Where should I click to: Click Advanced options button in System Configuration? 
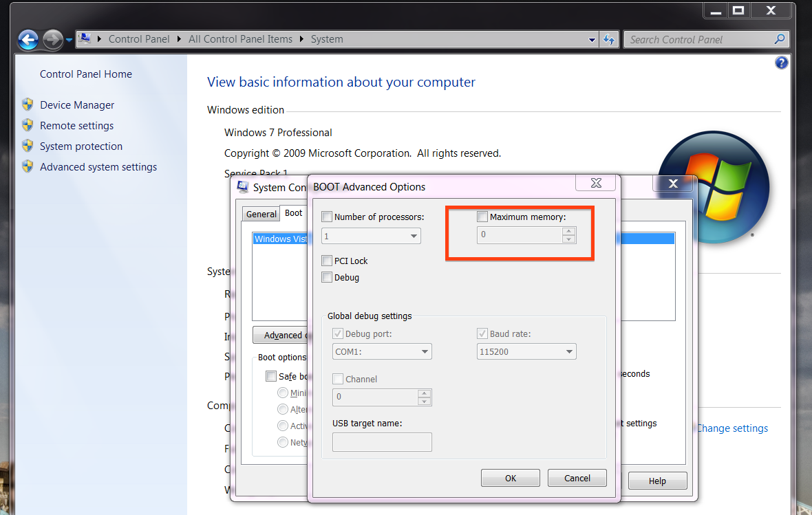click(280, 336)
